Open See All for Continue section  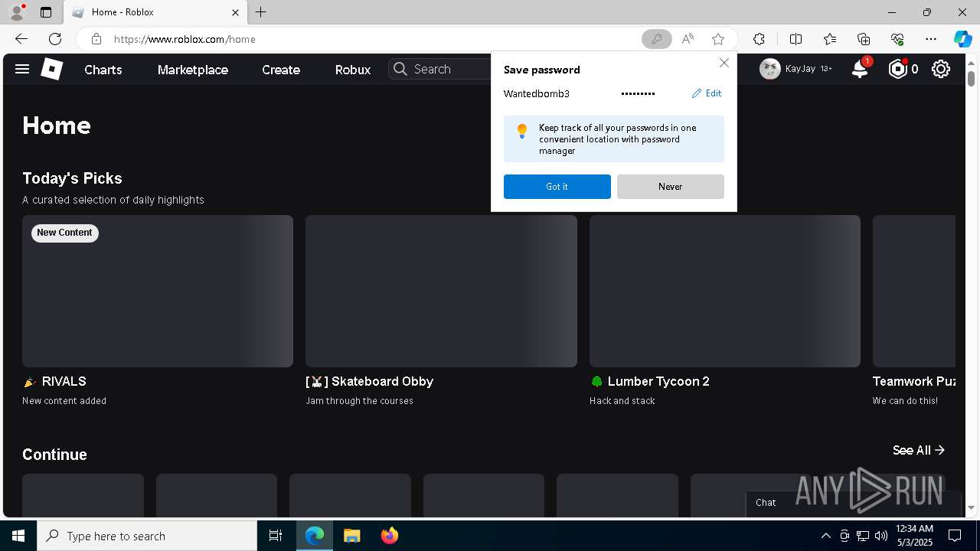click(x=919, y=450)
